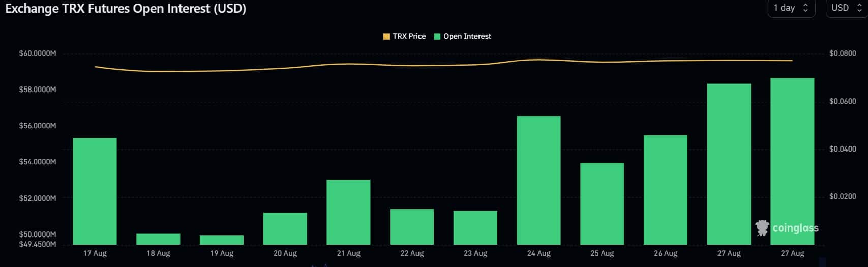Viewport: 868px width, 267px height.
Task: Click the 22 Aug axis date label
Action: 412,253
